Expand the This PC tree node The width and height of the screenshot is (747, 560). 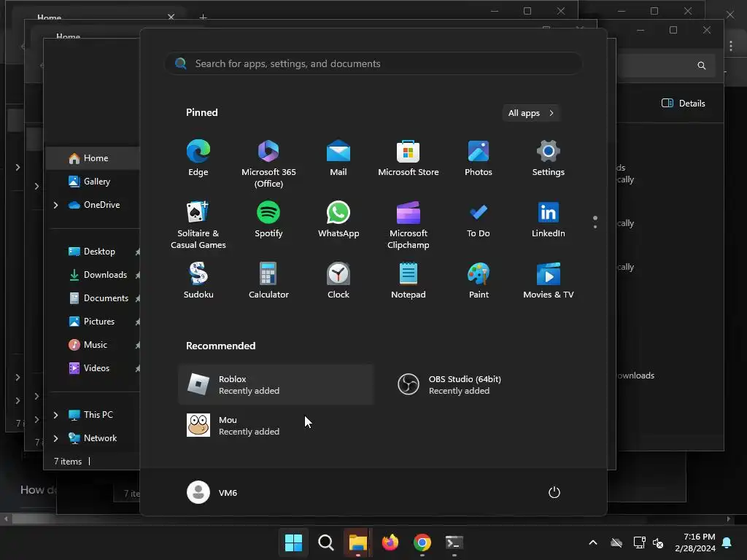[x=55, y=415]
